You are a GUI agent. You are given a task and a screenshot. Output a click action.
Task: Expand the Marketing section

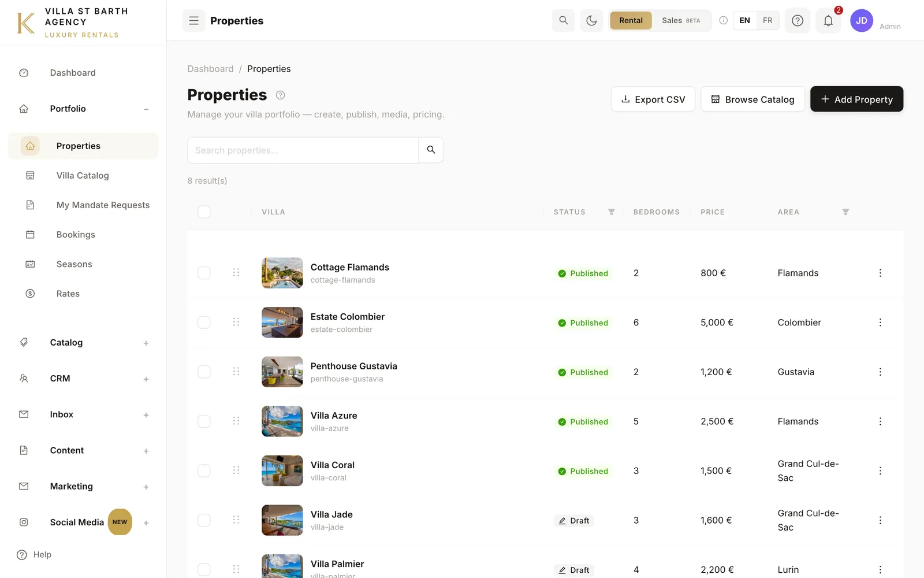pos(146,487)
